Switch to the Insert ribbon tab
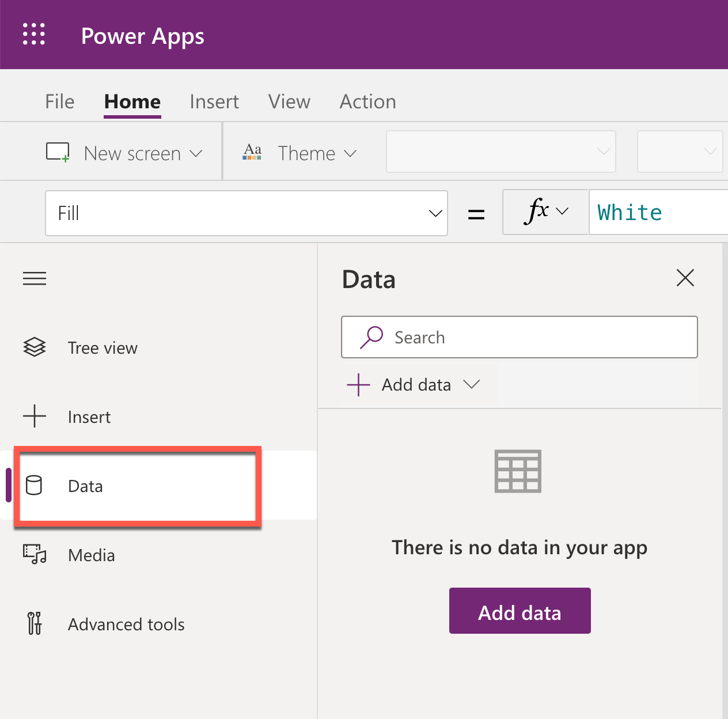The width and height of the screenshot is (728, 719). click(214, 101)
